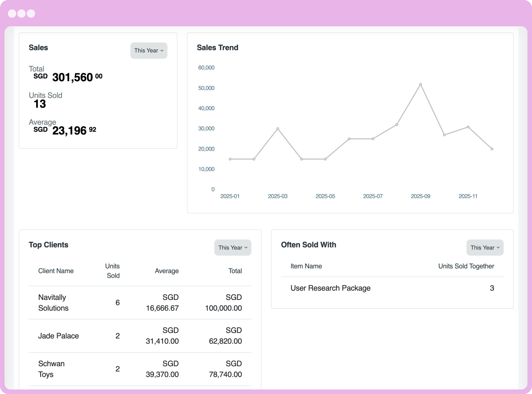Open the Often Sold With period dropdown
This screenshot has height=394, width=532.
pyautogui.click(x=484, y=247)
